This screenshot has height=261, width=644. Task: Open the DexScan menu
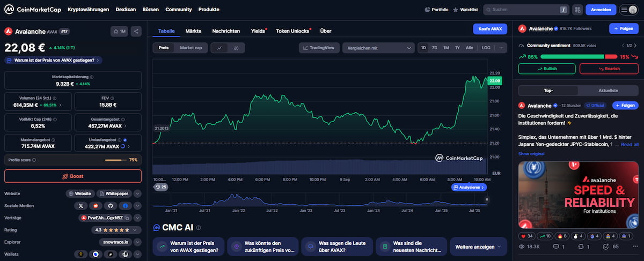click(126, 10)
